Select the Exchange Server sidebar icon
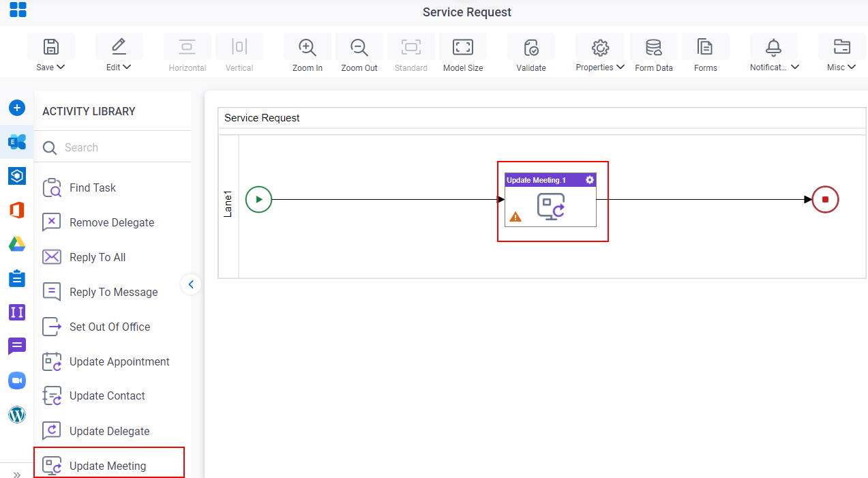The width and height of the screenshot is (868, 478). point(17,142)
